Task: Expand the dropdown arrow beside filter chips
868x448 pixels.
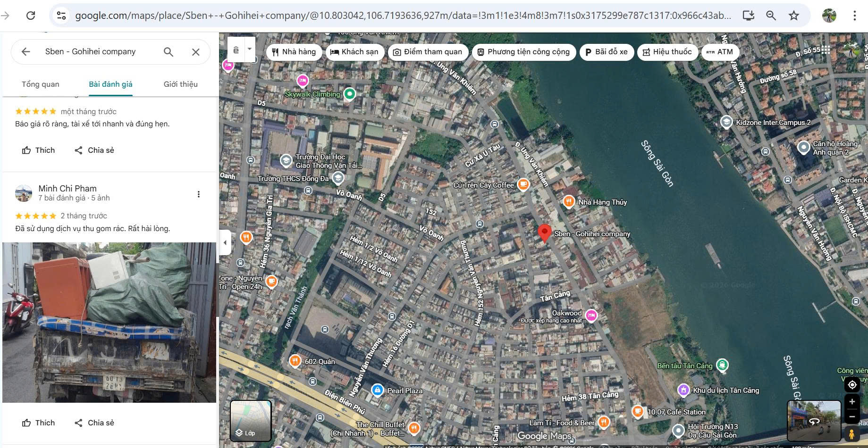Action: [x=249, y=49]
